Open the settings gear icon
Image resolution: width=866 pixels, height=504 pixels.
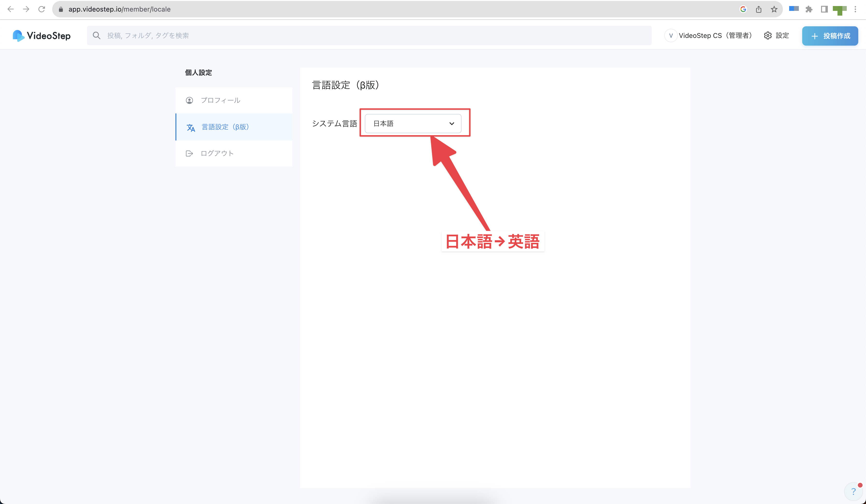click(x=768, y=35)
